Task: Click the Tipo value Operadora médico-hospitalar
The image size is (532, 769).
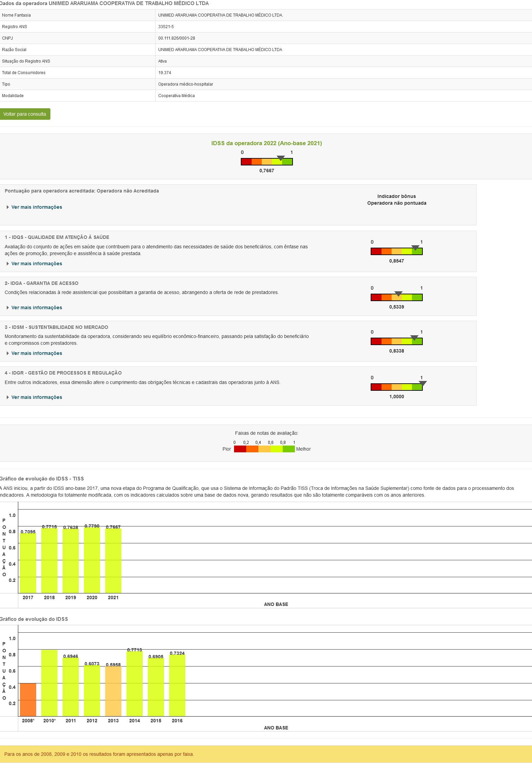Action: pos(186,84)
